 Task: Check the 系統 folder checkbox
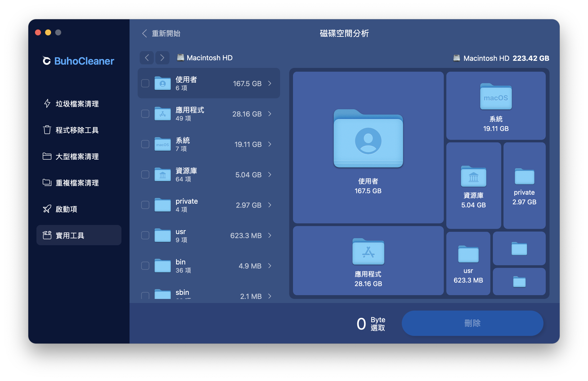[x=145, y=144]
